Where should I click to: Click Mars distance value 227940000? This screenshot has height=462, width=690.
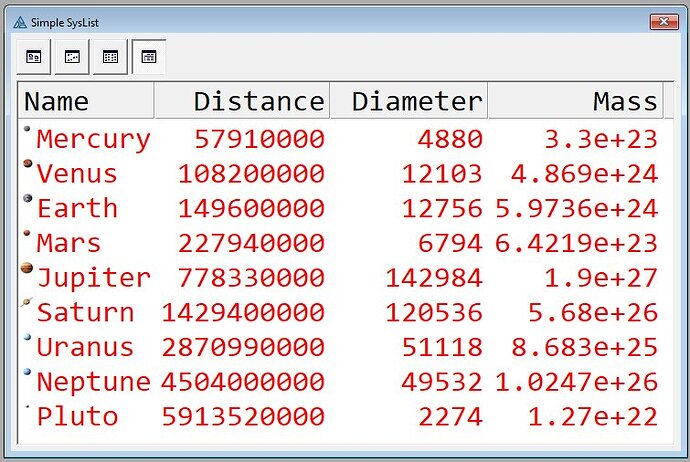pyautogui.click(x=251, y=243)
